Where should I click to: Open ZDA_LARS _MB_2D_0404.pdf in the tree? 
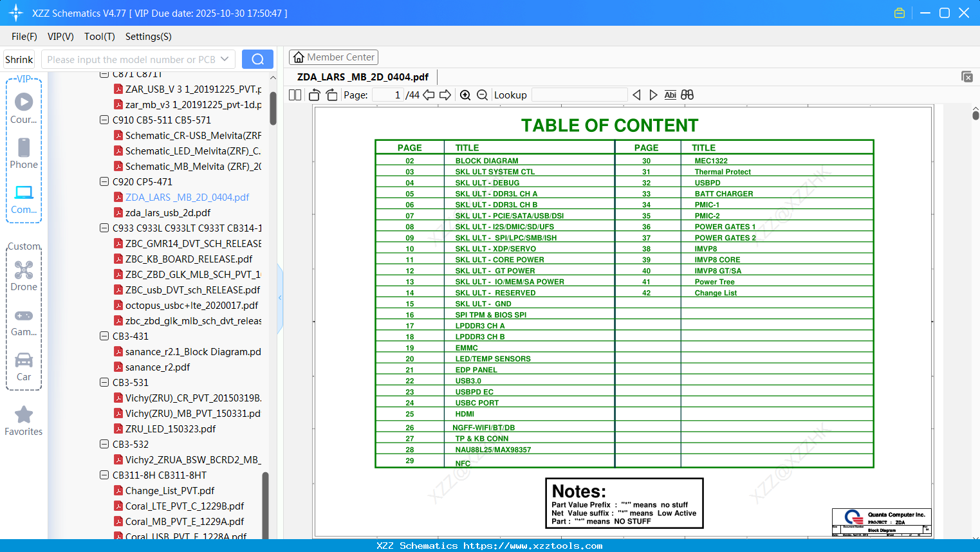(x=187, y=198)
